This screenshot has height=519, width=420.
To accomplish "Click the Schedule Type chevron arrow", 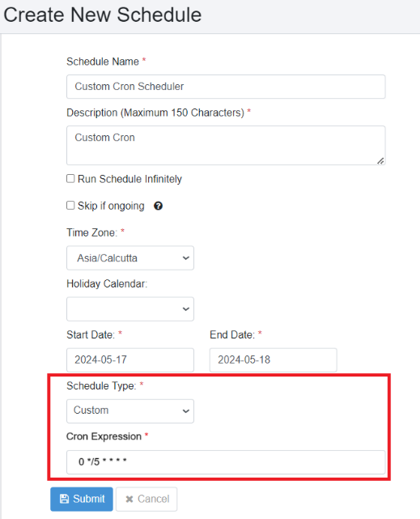I will [x=186, y=411].
